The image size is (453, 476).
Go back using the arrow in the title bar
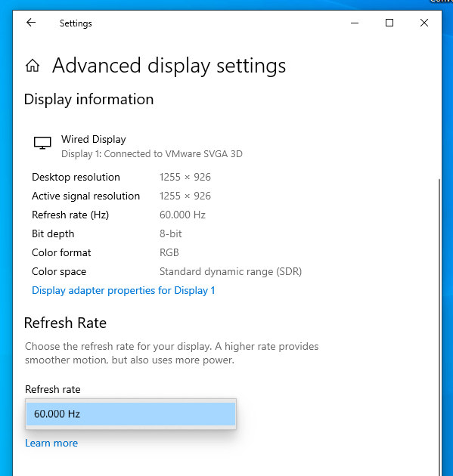pos(31,23)
